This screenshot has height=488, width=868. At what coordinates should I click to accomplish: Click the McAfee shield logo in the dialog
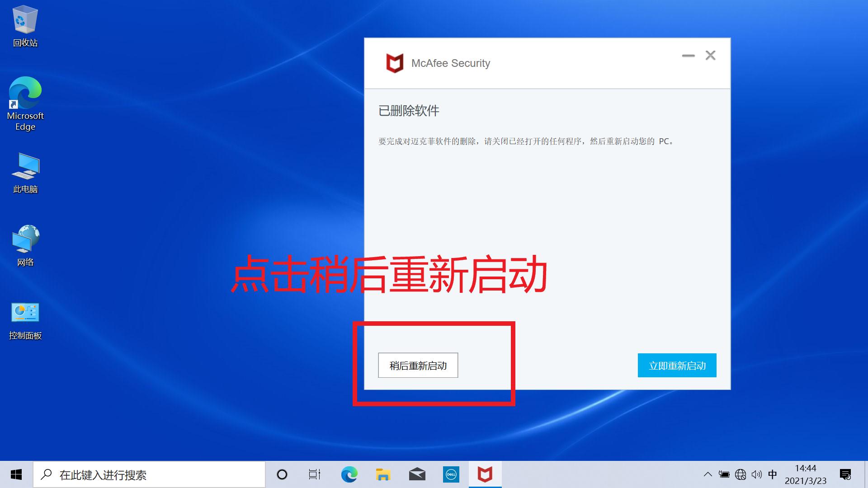[395, 63]
